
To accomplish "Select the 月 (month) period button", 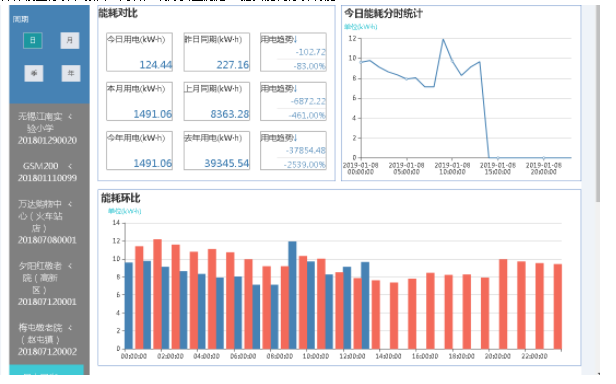I will pos(70,40).
